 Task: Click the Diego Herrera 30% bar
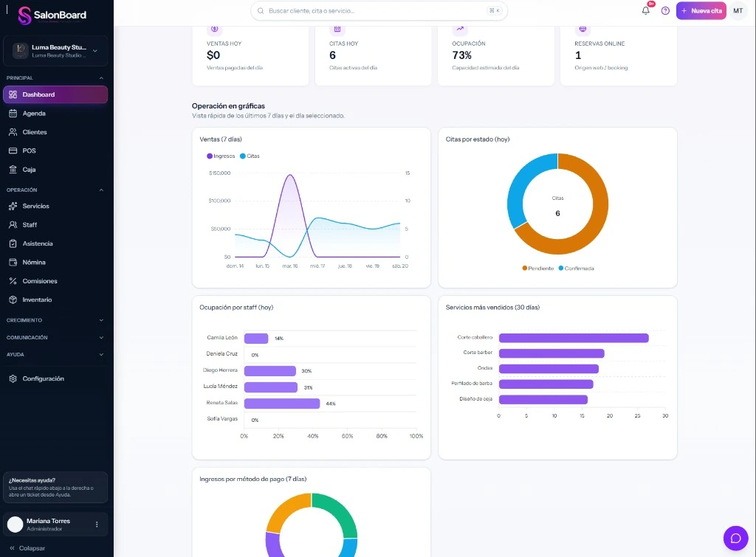(x=270, y=371)
